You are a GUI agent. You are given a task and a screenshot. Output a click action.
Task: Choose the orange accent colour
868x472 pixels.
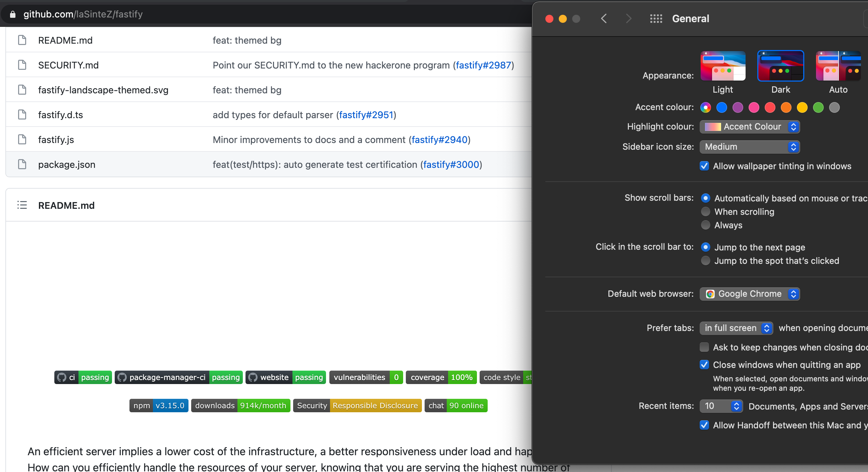(x=786, y=107)
